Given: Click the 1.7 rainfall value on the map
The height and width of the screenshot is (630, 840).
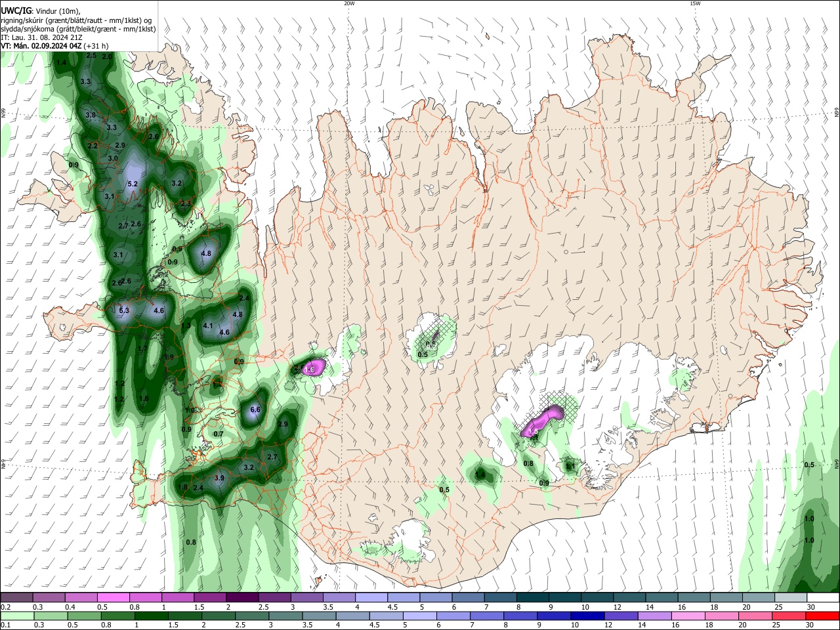Looking at the screenshot, I should [x=143, y=348].
